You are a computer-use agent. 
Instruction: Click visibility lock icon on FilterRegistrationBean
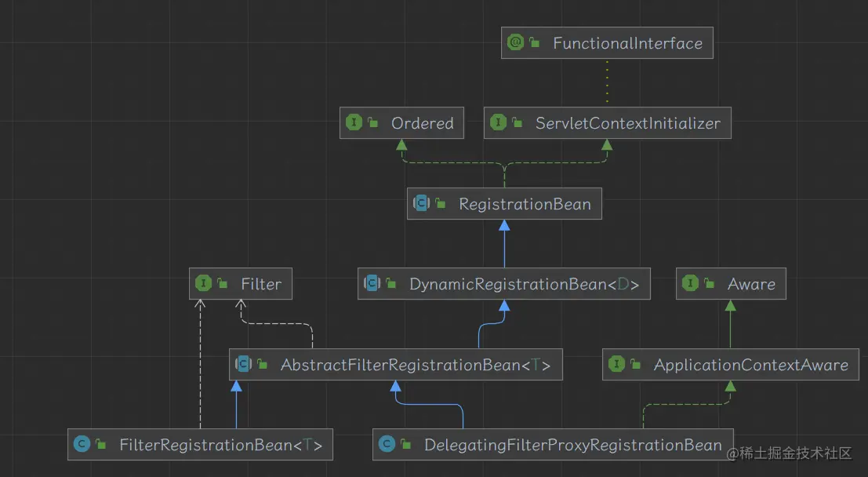pos(100,444)
